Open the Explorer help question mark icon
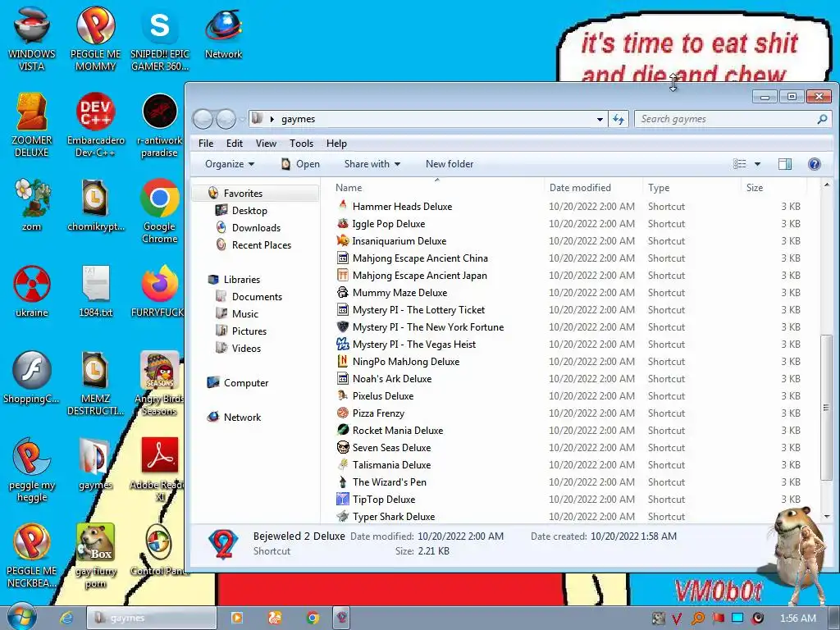 [815, 164]
